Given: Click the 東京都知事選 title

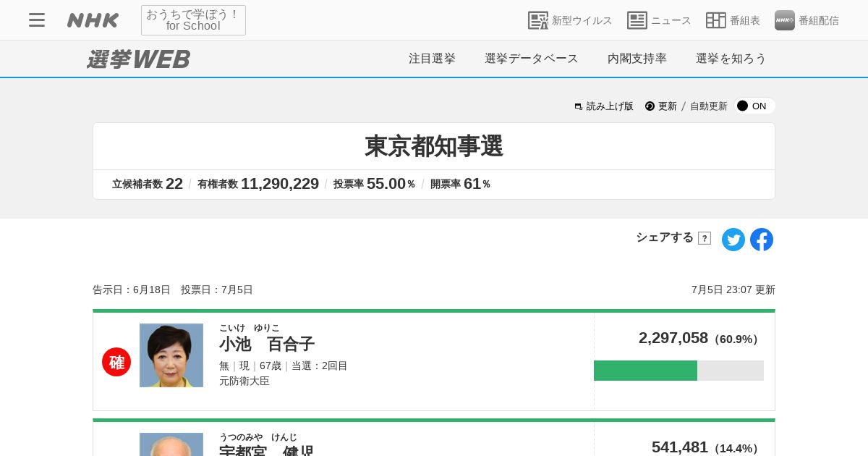Looking at the screenshot, I should [434, 146].
